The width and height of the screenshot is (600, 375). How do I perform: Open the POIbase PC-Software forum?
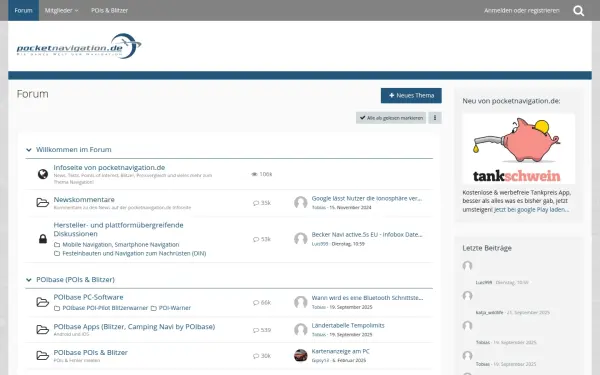tap(88, 297)
